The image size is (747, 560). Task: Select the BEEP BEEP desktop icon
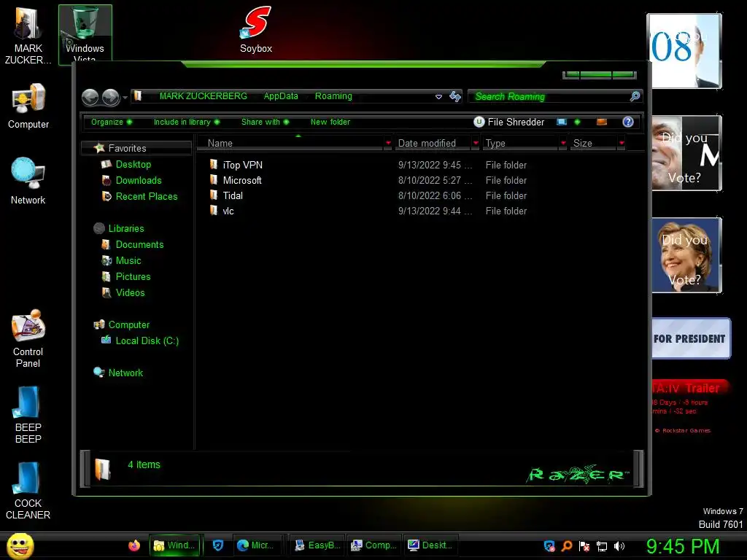(x=28, y=415)
